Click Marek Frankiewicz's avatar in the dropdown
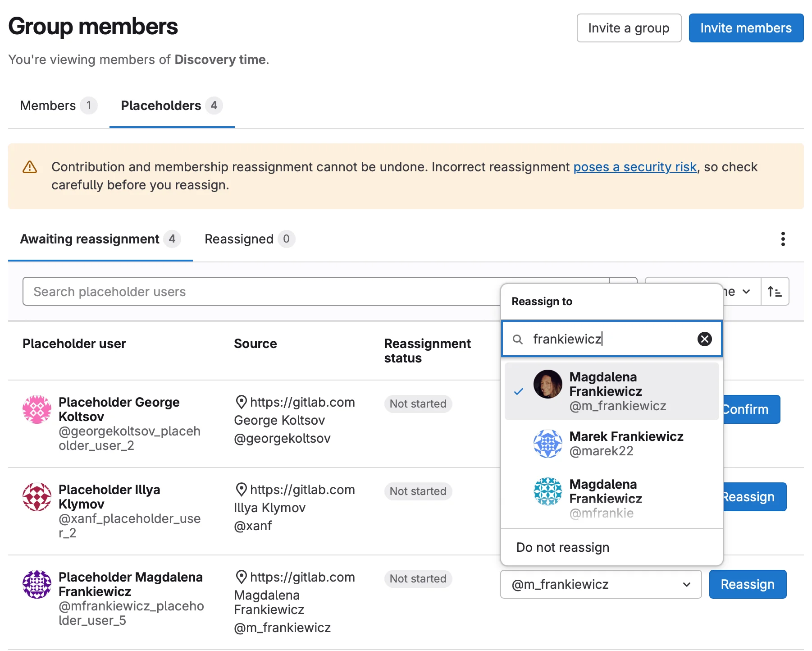Image resolution: width=812 pixels, height=651 pixels. click(x=547, y=444)
